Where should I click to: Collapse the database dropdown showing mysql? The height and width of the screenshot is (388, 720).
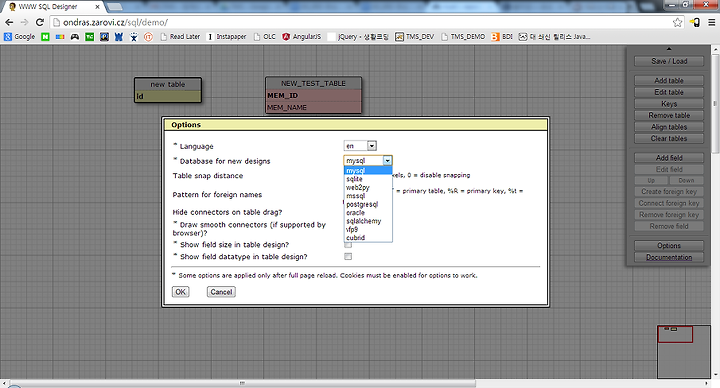[x=368, y=160]
